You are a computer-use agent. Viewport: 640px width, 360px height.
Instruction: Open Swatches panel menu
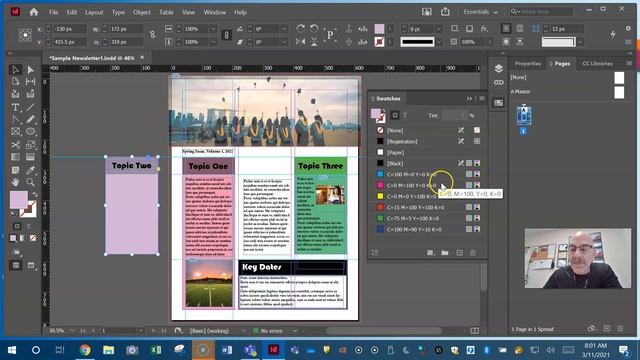tap(482, 98)
